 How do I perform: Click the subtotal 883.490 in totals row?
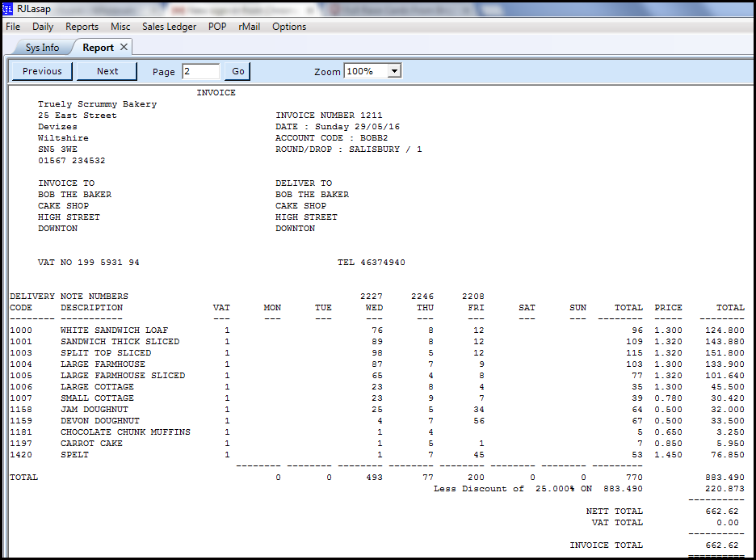[x=724, y=478]
